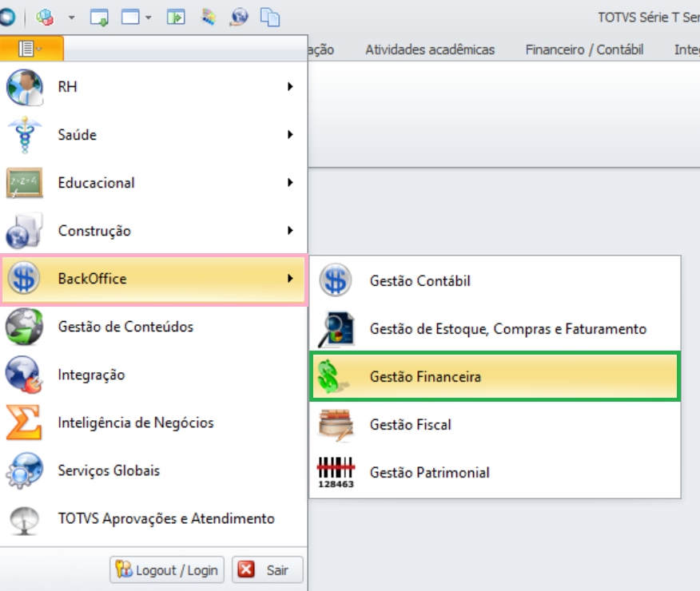Viewport: 700px width, 591px height.
Task: Click the Educacional label text
Action: (x=97, y=183)
